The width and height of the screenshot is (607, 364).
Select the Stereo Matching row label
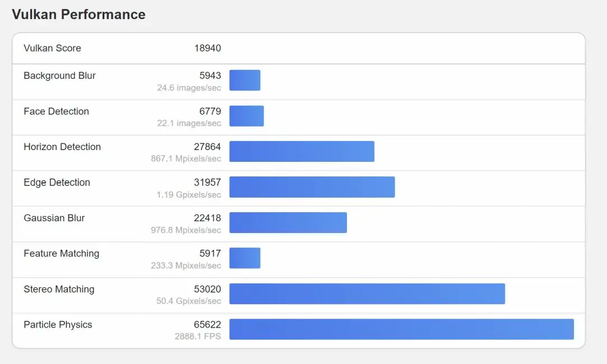click(59, 290)
